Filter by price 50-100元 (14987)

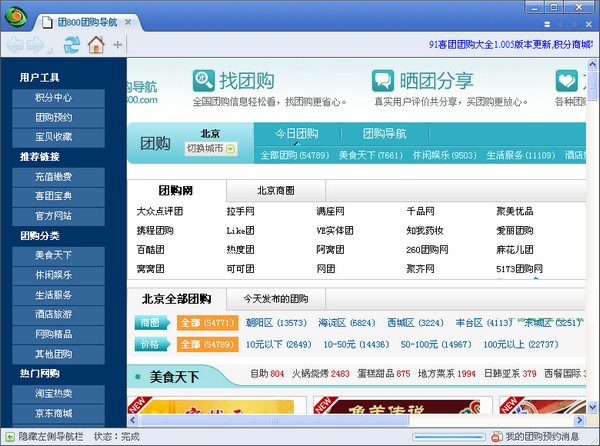point(436,344)
